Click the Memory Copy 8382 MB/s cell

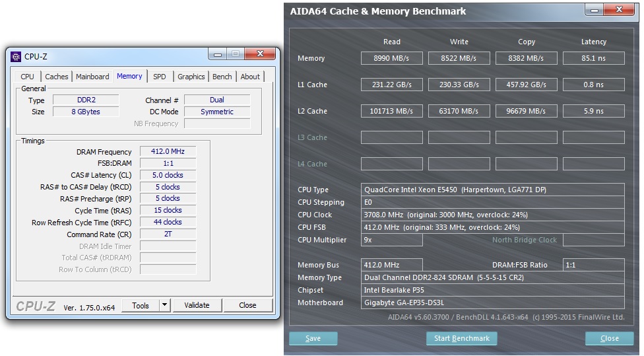527,58
